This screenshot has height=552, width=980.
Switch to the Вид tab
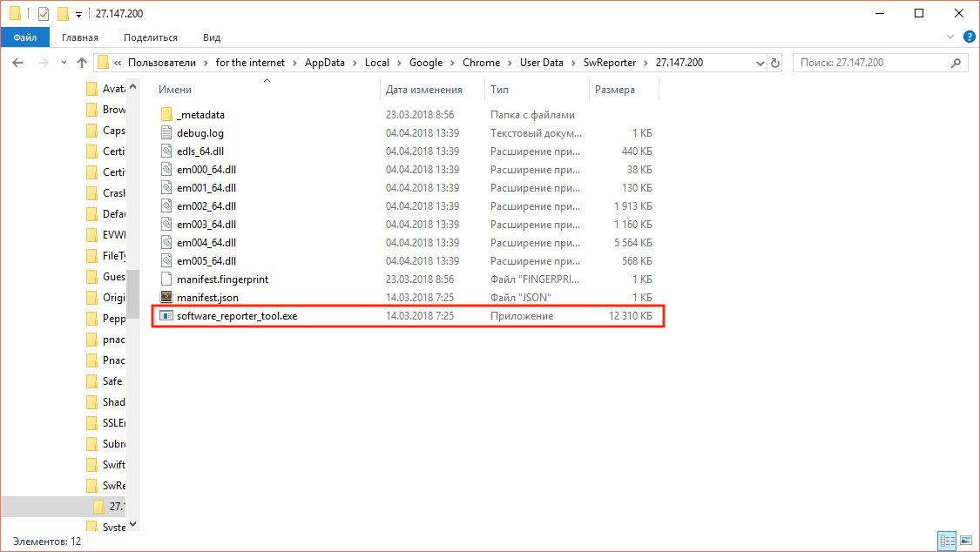click(x=212, y=37)
